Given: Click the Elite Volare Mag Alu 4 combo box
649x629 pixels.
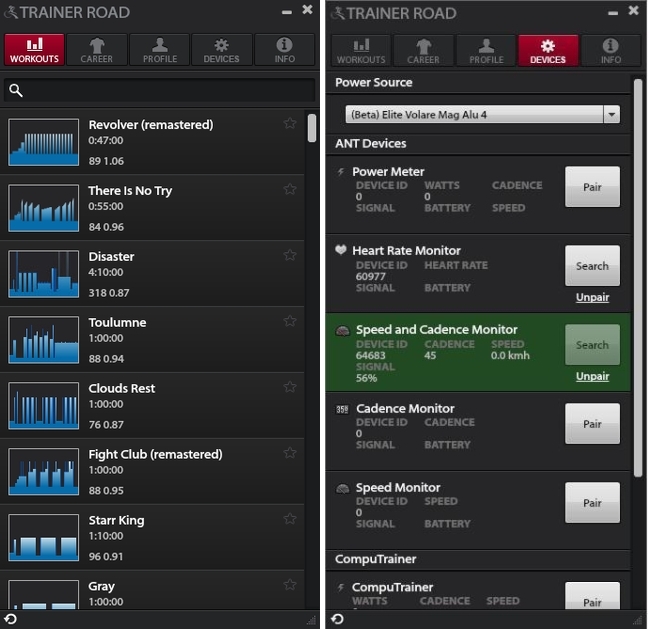Looking at the screenshot, I should [x=483, y=114].
